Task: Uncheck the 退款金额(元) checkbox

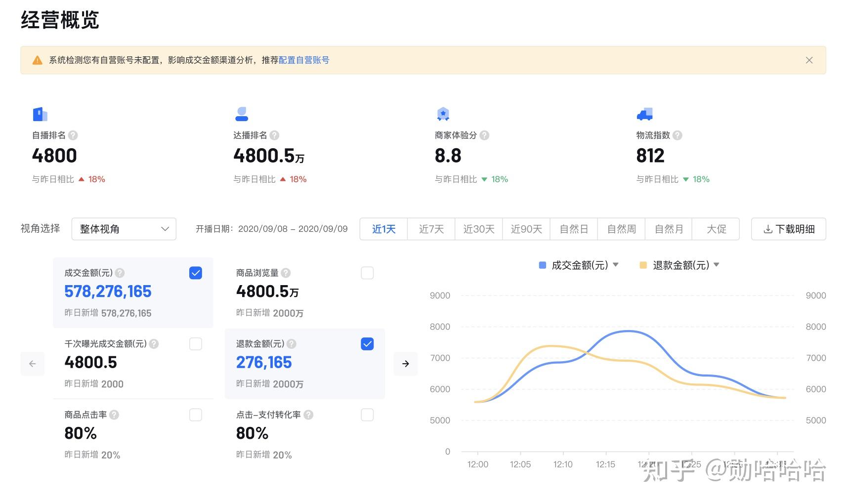Action: 367,344
